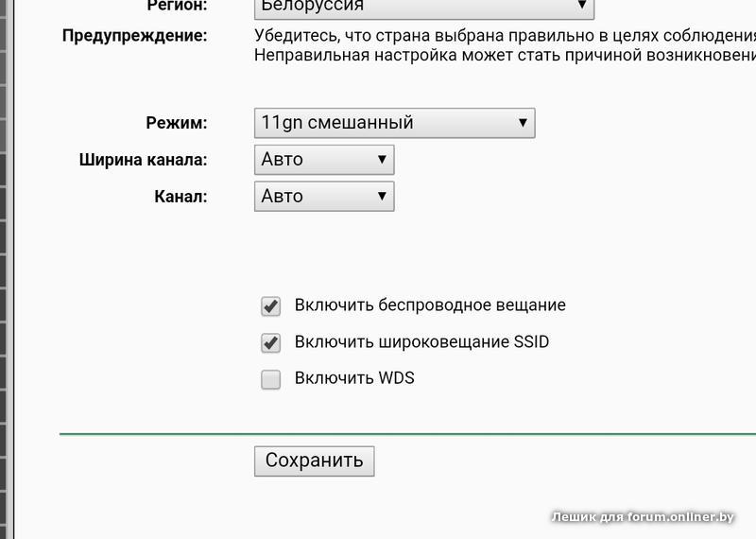Click the Предупреждение: bold label

(134, 36)
